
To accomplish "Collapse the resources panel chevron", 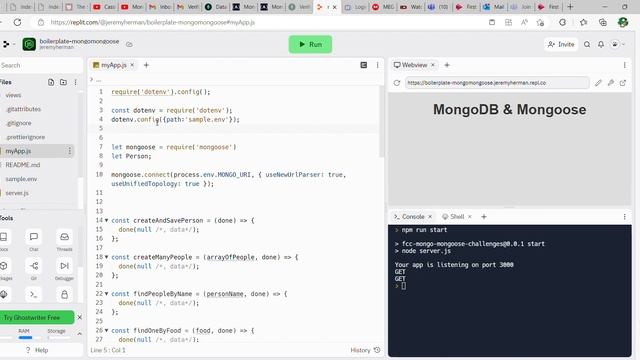I will click(80, 333).
